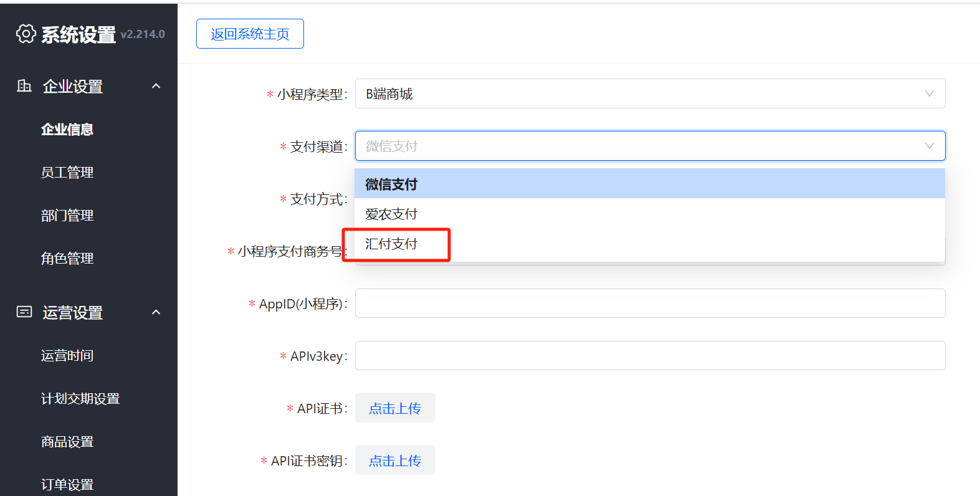Click the 运营设置 panel icon
Image resolution: width=980 pixels, height=496 pixels.
tap(24, 312)
